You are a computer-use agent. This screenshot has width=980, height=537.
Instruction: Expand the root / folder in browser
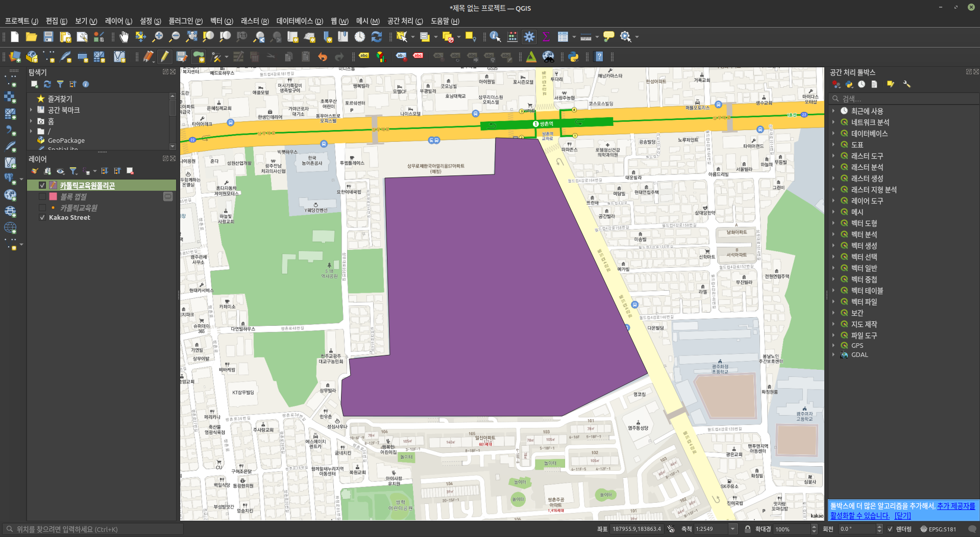[x=31, y=131]
